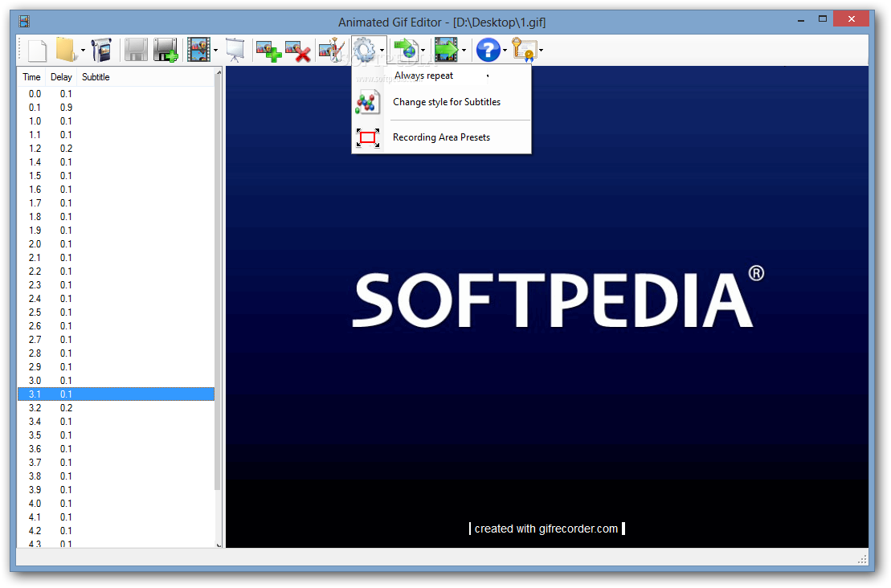The image size is (891, 588).
Task: Sort by the Time column header
Action: pos(32,76)
